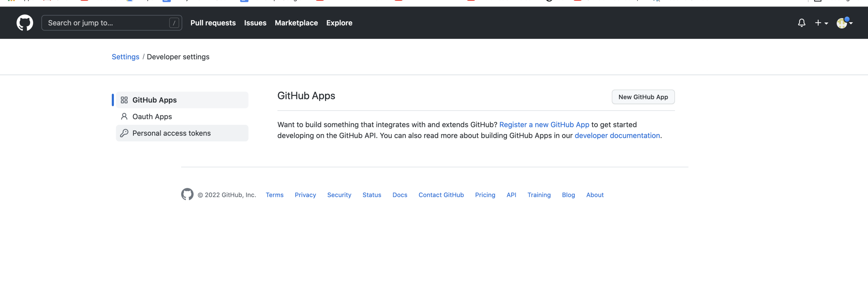This screenshot has width=868, height=289.
Task: Focus the Search or jump to field
Action: [111, 23]
